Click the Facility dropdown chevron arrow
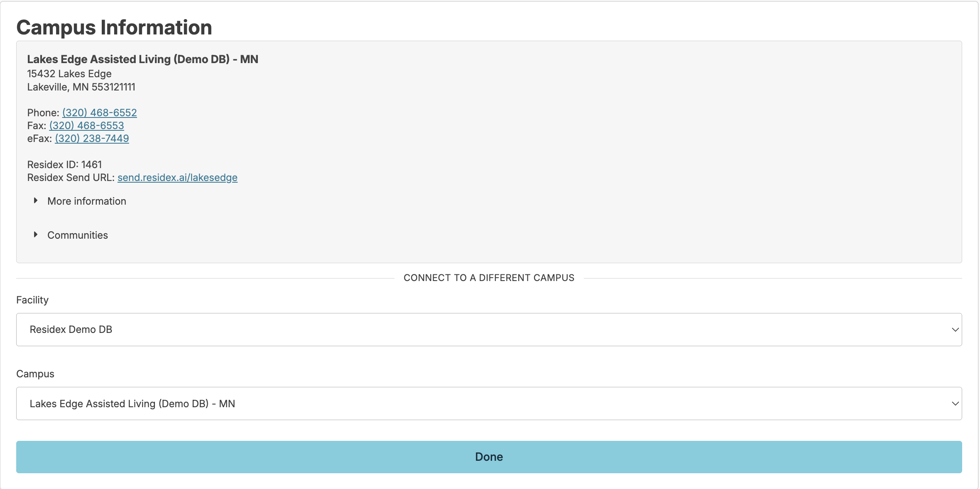 point(955,330)
